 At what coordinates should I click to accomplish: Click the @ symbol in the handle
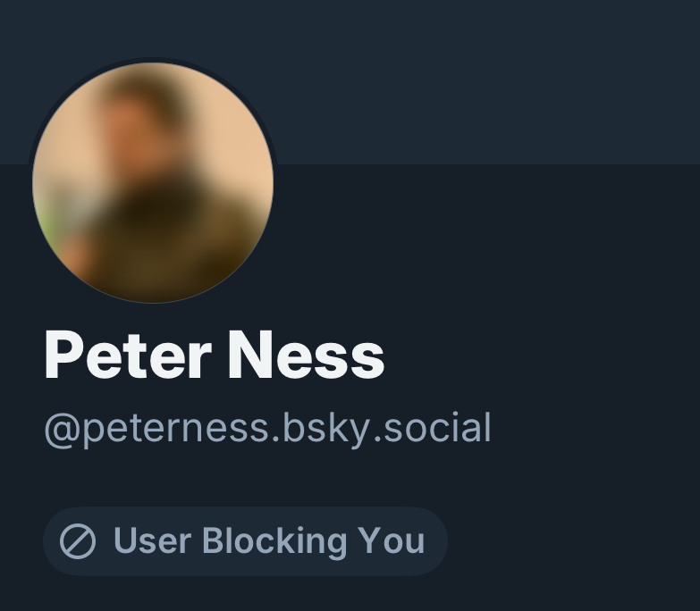click(x=62, y=429)
